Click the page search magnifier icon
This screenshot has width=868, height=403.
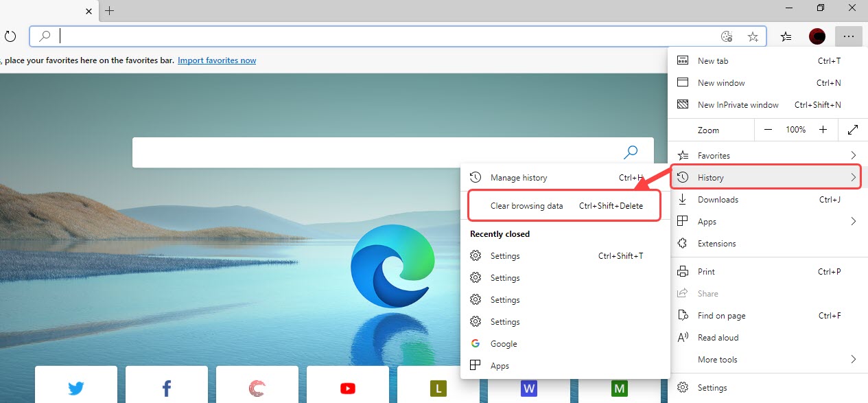[x=631, y=152]
